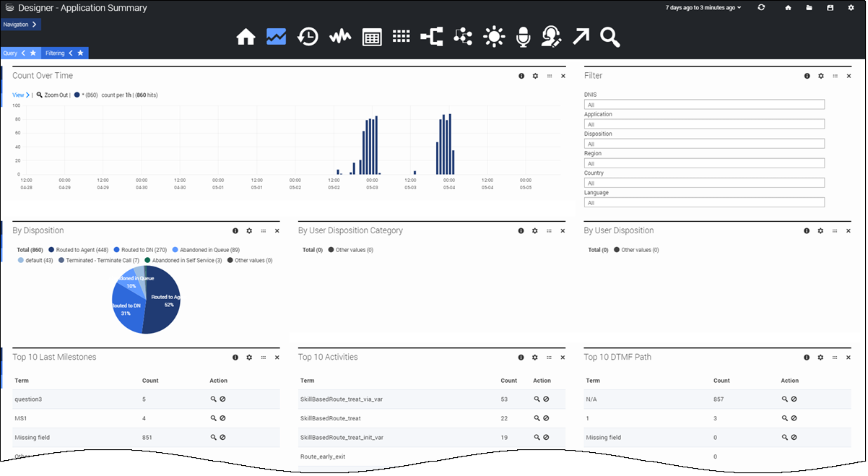This screenshot has width=868, height=476.
Task: Open the flowchart hierarchy icon
Action: coord(432,37)
